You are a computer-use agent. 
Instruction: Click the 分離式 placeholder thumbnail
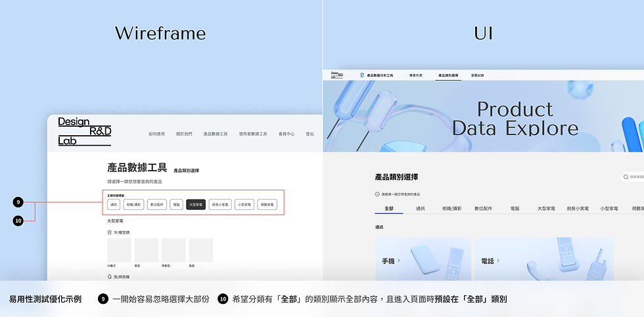[x=119, y=250]
